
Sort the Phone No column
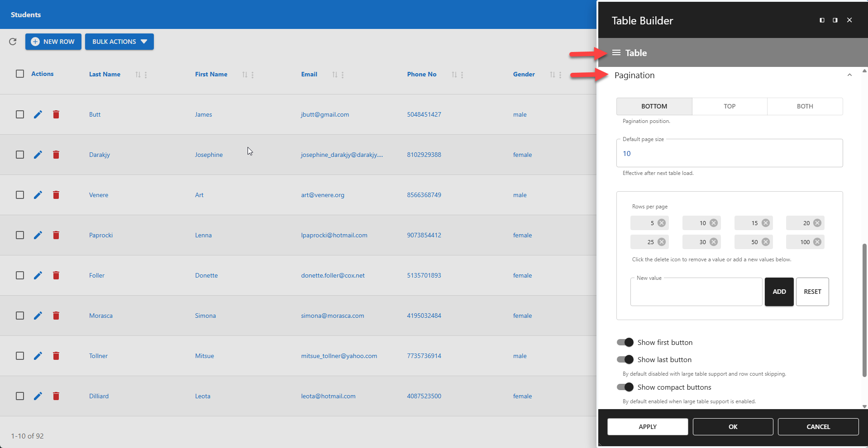coord(455,74)
